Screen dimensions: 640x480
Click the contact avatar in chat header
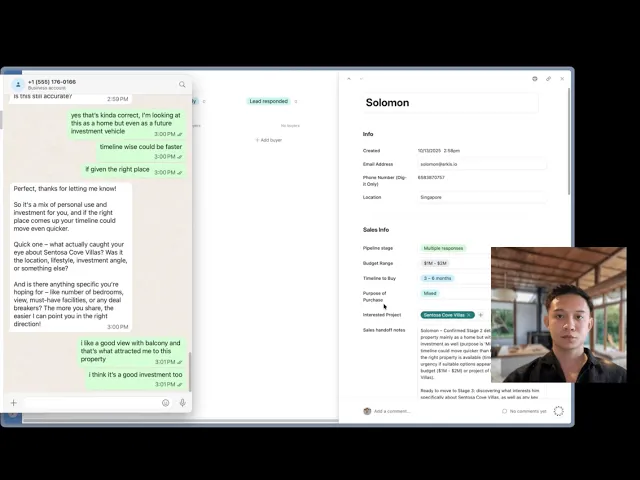coord(18,84)
